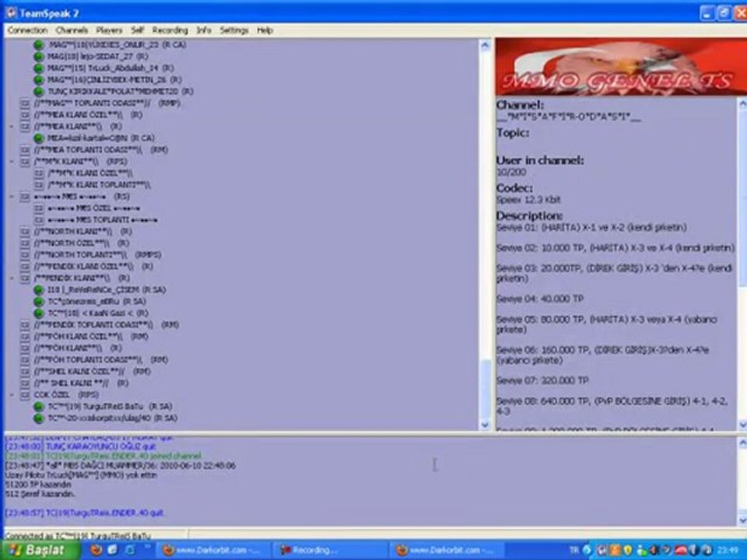
Task: Click green icon beside KaaN Gazi user
Action: pyautogui.click(x=39, y=313)
